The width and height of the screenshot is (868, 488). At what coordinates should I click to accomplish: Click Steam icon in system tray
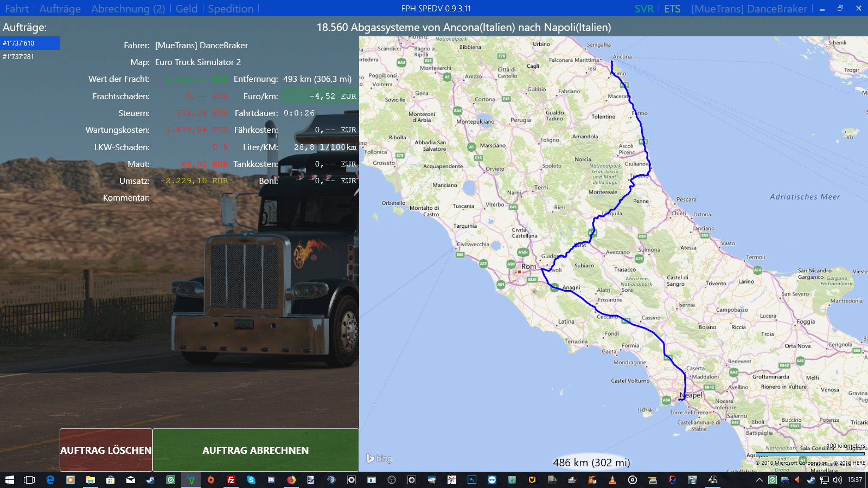811,480
